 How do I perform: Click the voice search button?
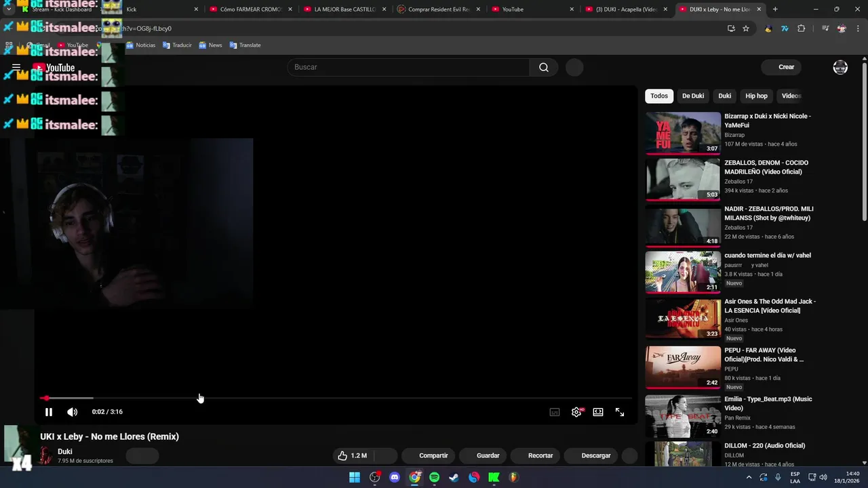[574, 67]
